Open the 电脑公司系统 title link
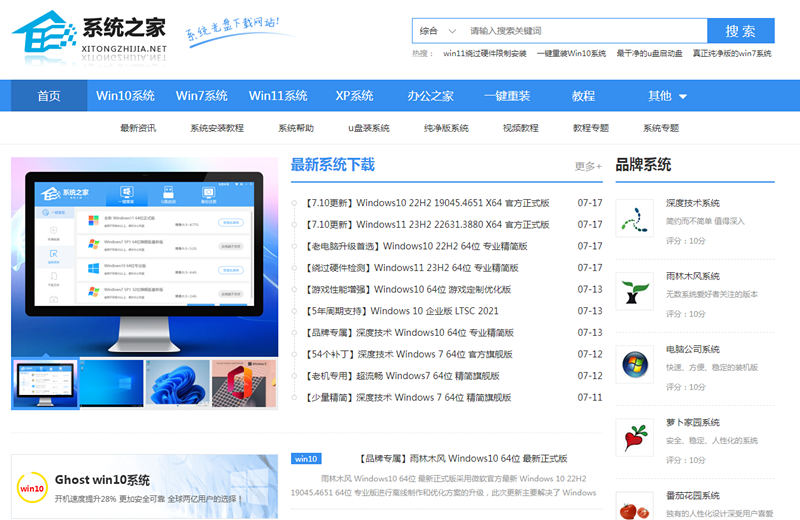The image size is (800, 520). pyautogui.click(x=692, y=349)
